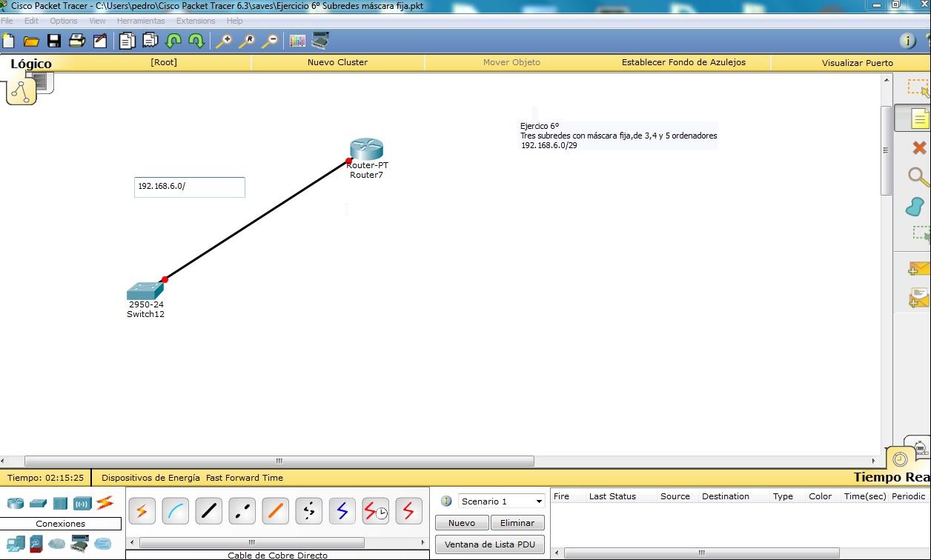931x560 pixels.
Task: Select the Draw Polygon shape tool
Action: point(917,207)
